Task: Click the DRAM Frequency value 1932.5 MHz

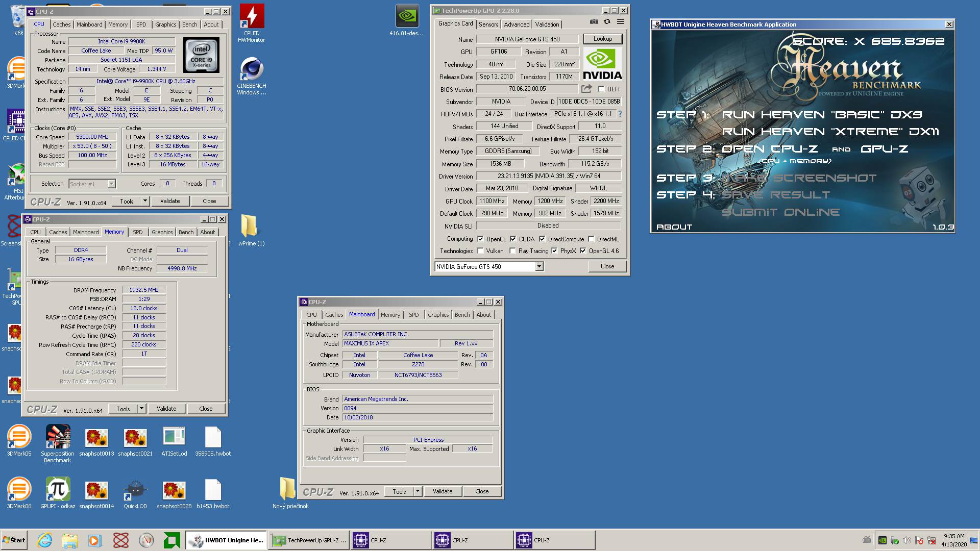Action: click(144, 290)
